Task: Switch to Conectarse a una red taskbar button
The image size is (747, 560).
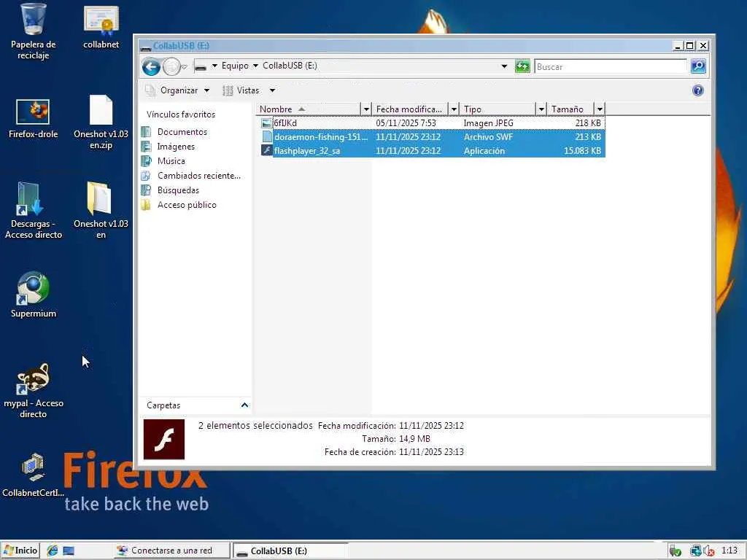Action: [171, 551]
